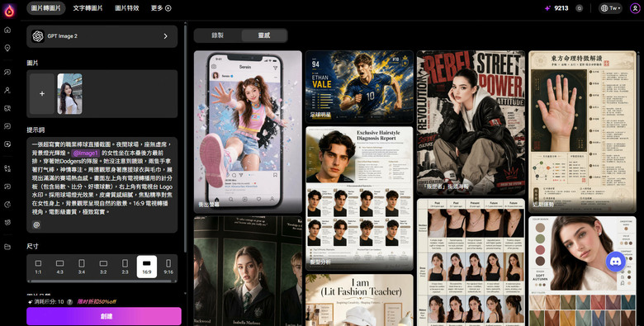Open the necklace comparison grid template
Screen dimensions: 644x326
pyautogui.click(x=471, y=262)
